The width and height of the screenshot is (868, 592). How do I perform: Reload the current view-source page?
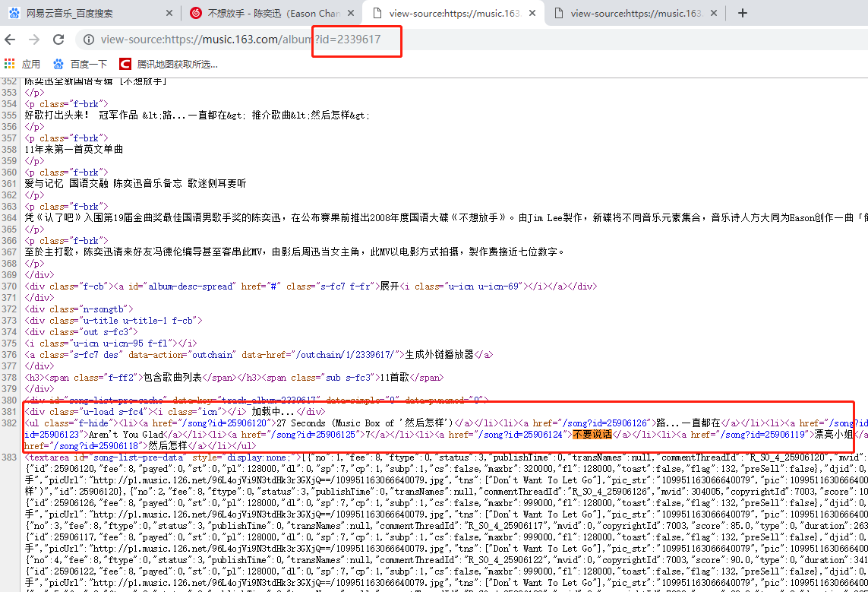[58, 40]
